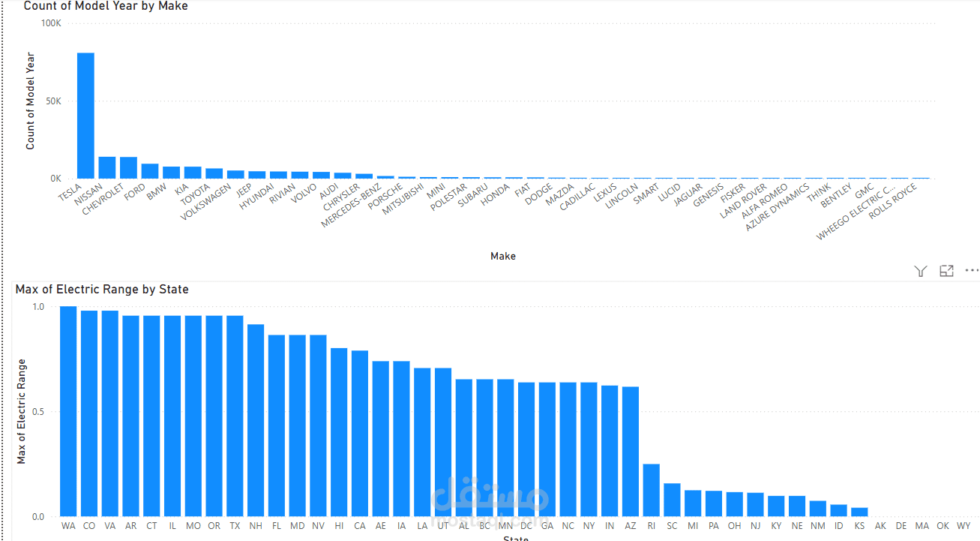Click the LAND ROVER axis label
This screenshot has height=541, width=980.
(x=745, y=200)
